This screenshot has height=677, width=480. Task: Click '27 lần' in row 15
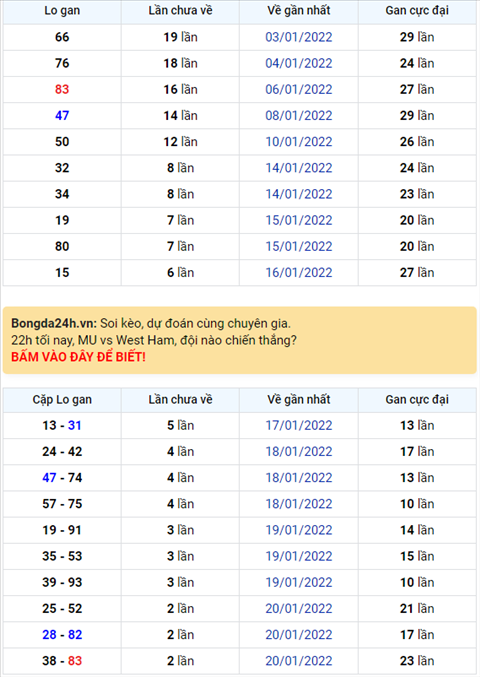[x=417, y=273]
